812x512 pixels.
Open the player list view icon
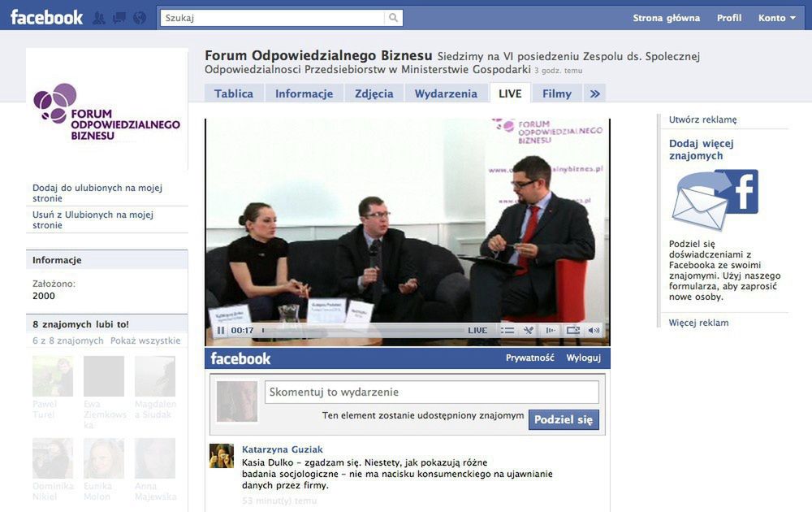coord(508,330)
